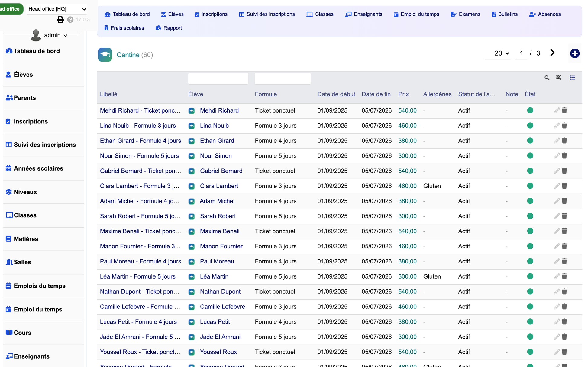Open the Head office [HQ] entity dropdown
Viewport: 588px width, 367px height.
click(57, 9)
